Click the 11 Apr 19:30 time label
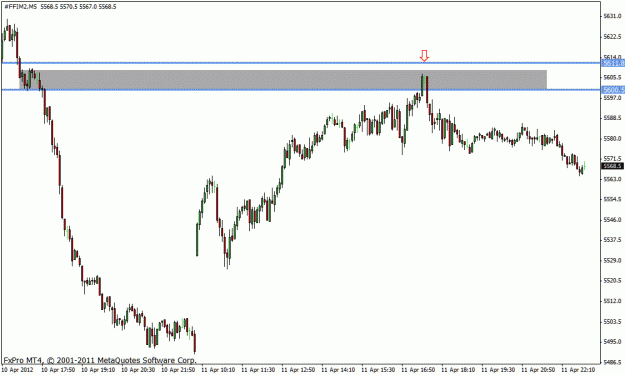The width and height of the screenshot is (625, 375). (498, 370)
